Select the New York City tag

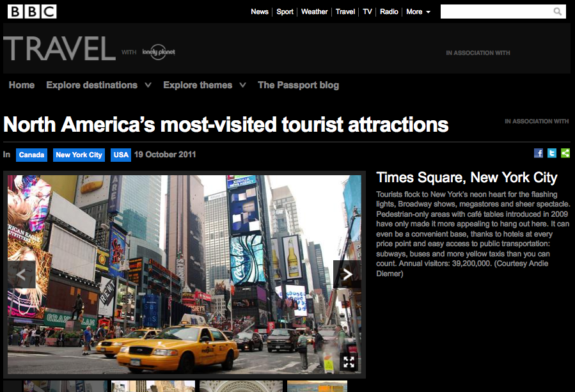pyautogui.click(x=79, y=155)
